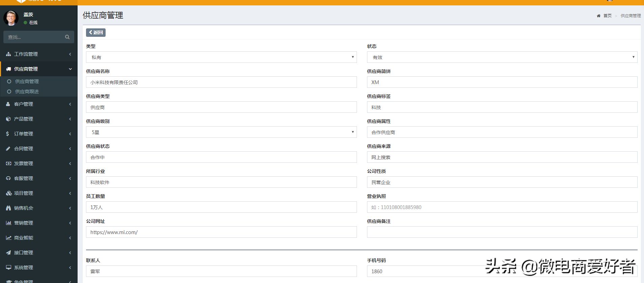Viewport: 644px width, 283px height.
Task: Click the system management monitor icon
Action: click(x=8, y=267)
